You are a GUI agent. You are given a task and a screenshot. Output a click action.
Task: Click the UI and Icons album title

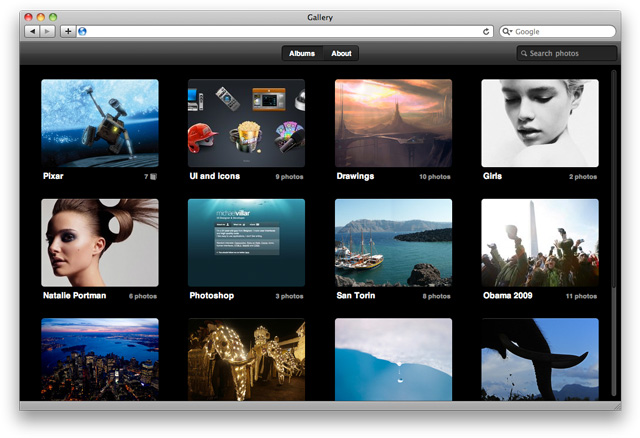[x=215, y=176]
